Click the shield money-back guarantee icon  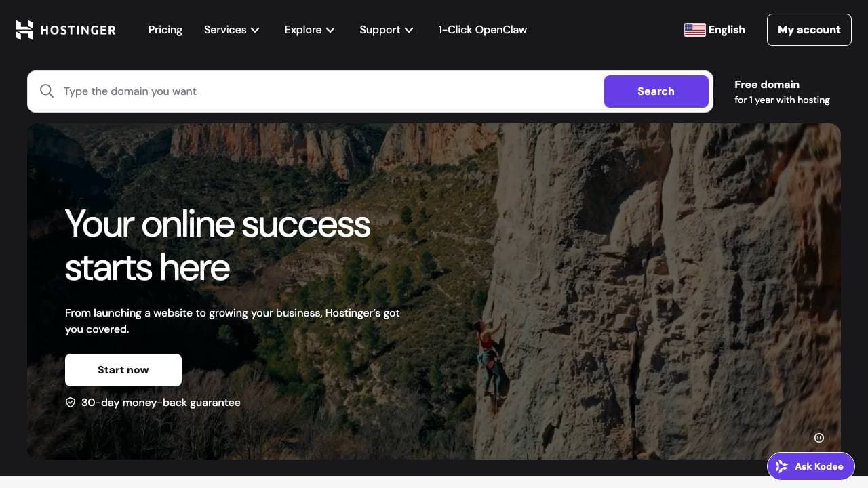point(71,403)
